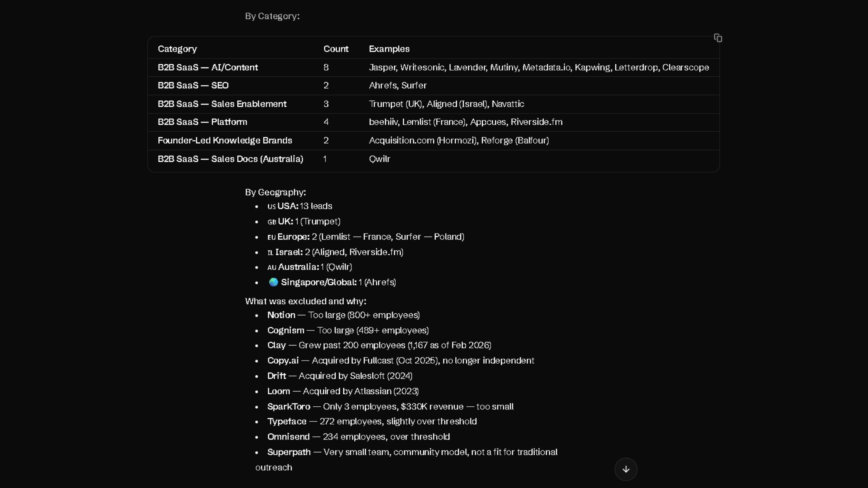Click the B2B SaaS — Sales Enablement cell
868x488 pixels.
click(x=222, y=104)
